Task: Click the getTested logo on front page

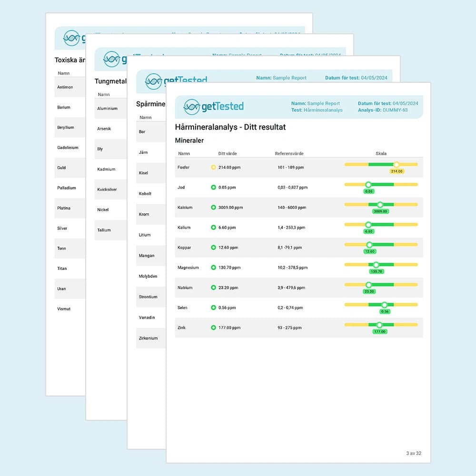Action: click(213, 107)
